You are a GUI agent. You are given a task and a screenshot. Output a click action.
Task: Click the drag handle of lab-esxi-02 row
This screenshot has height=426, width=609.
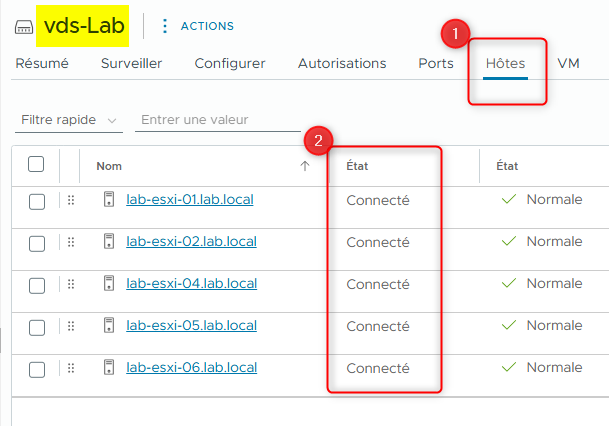click(x=71, y=242)
